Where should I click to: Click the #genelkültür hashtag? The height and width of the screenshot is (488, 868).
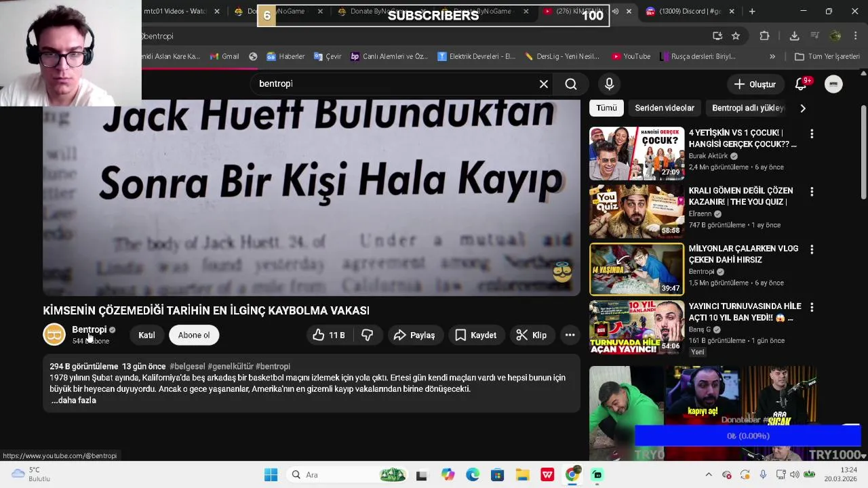point(231,367)
